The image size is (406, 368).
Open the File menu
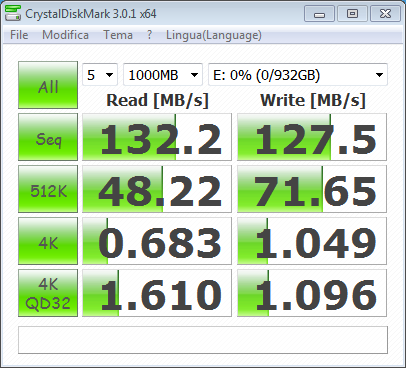coord(19,35)
